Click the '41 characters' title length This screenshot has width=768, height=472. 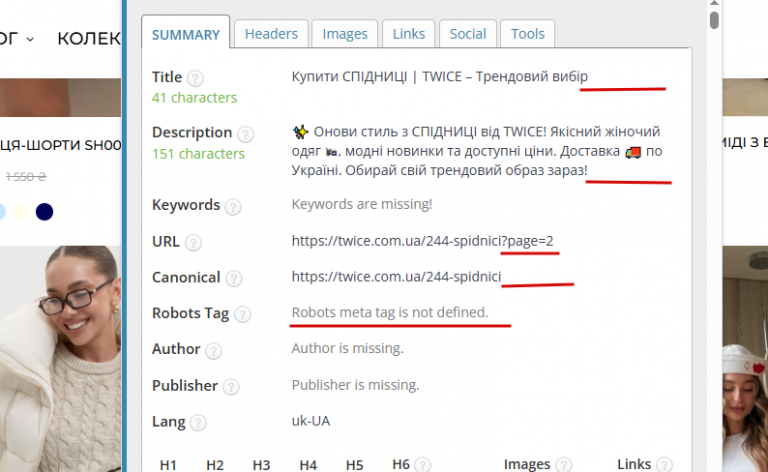coord(194,98)
